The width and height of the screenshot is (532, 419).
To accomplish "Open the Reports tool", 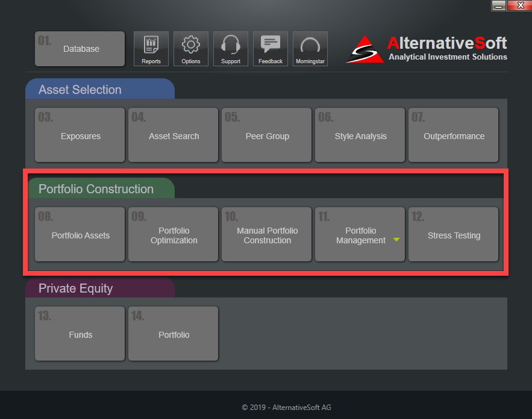I will click(151, 48).
